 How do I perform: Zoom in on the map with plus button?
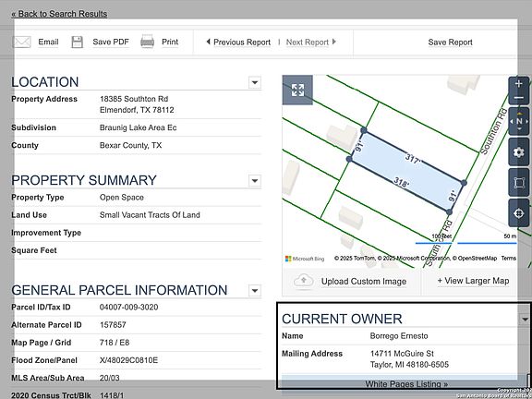point(519,84)
